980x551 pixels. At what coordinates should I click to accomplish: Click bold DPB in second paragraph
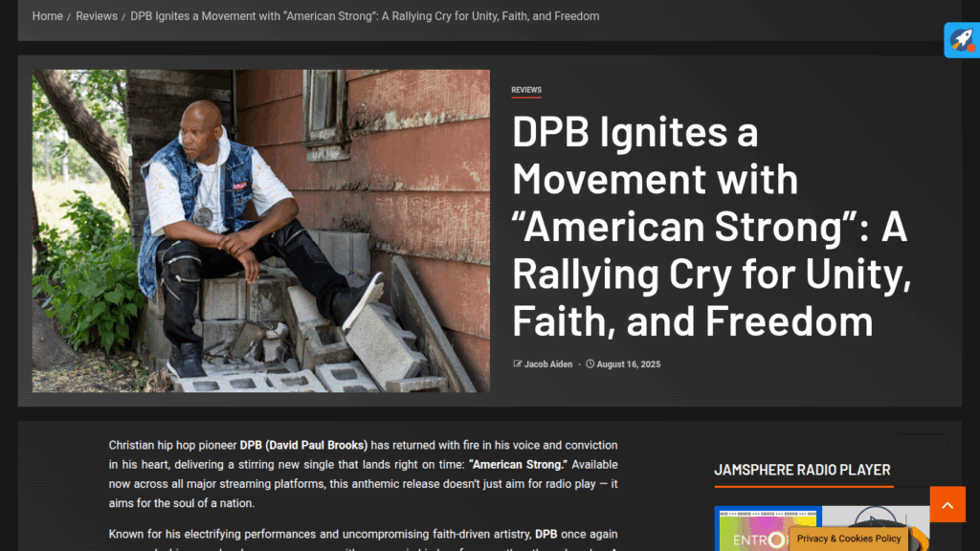546,534
